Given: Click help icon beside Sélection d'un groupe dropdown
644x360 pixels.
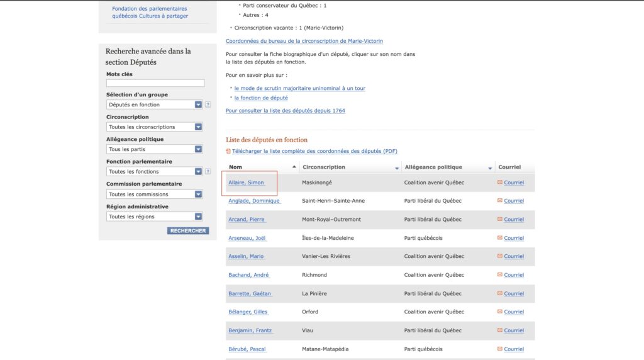Looking at the screenshot, I should pyautogui.click(x=208, y=105).
